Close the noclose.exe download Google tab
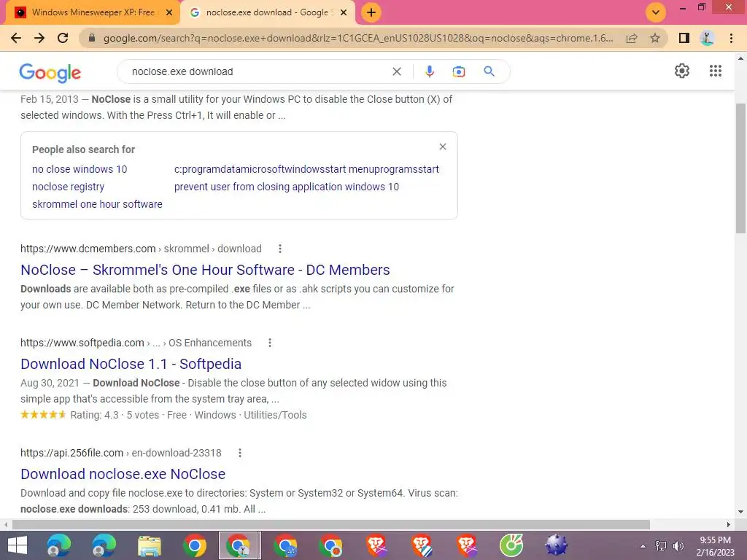Screen dimensions: 747x560 coord(344,13)
